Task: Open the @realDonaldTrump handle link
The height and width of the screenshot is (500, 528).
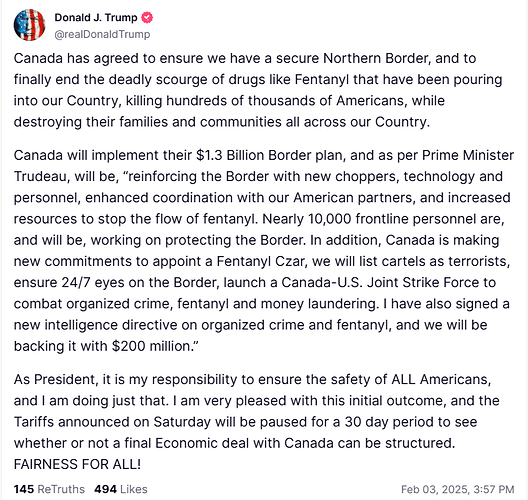Action: [102, 34]
